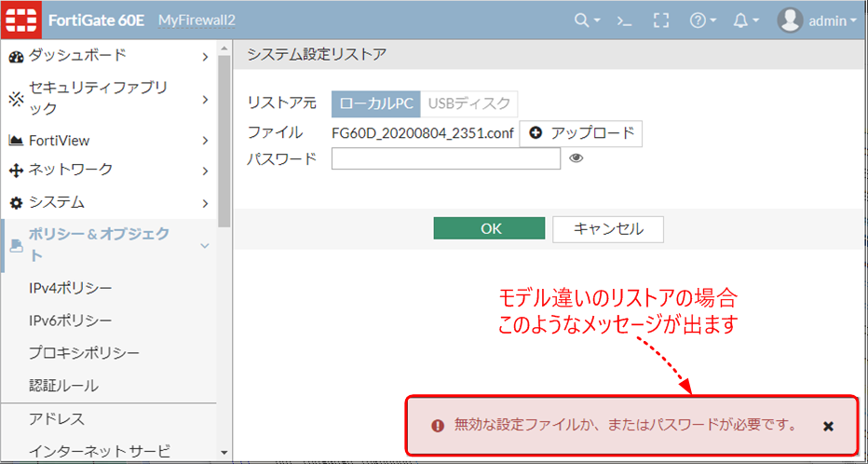This screenshot has height=464, width=868.
Task: Click the plus icon on アップロード
Action: [536, 133]
